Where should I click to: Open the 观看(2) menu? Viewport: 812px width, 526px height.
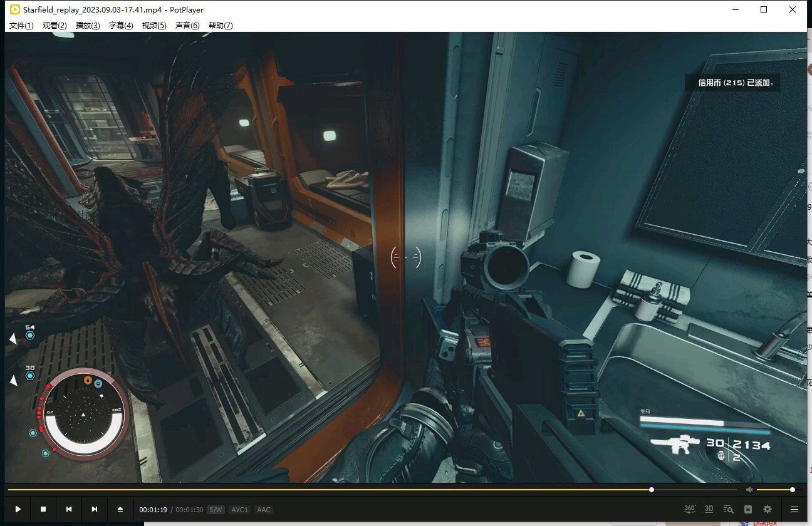pyautogui.click(x=55, y=26)
